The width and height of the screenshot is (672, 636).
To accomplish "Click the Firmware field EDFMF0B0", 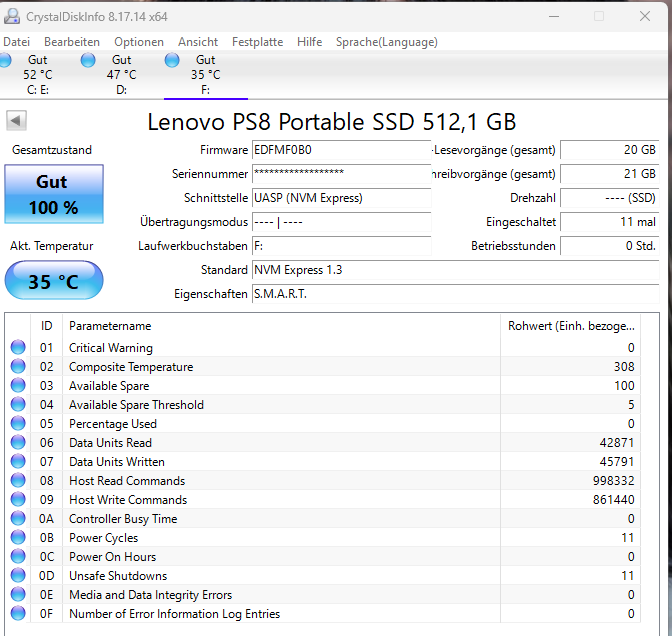I will click(x=341, y=150).
